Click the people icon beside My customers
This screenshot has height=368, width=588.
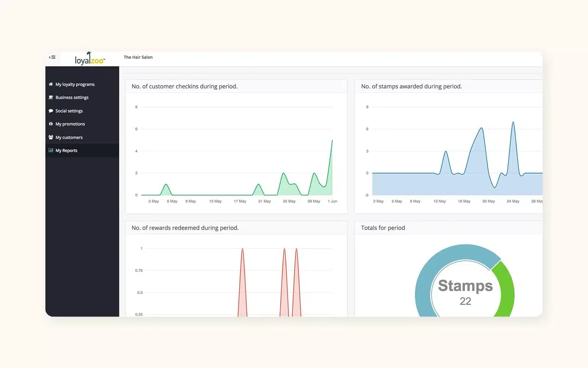pos(51,137)
